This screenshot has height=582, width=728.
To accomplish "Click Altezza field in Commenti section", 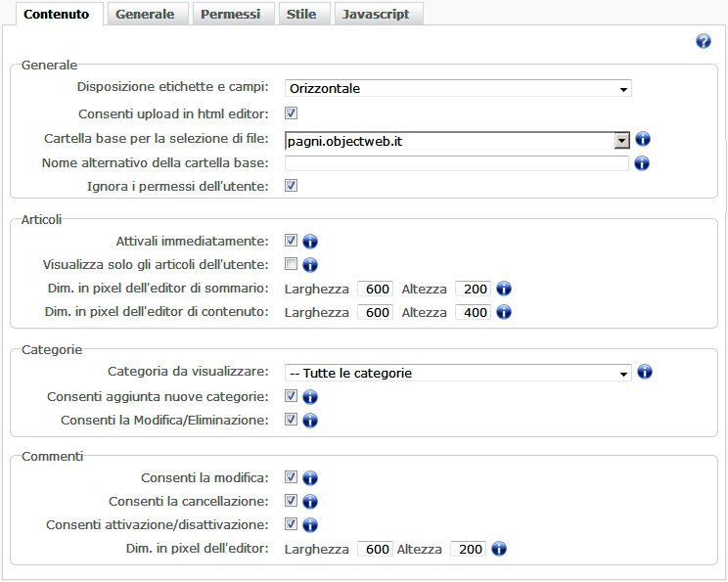I will [x=469, y=549].
